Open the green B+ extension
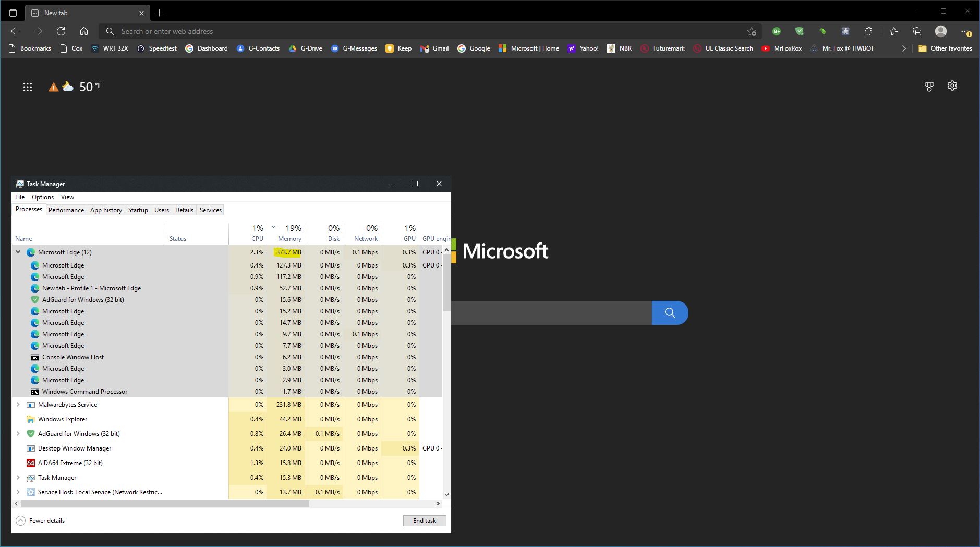The width and height of the screenshot is (980, 547). tap(777, 31)
